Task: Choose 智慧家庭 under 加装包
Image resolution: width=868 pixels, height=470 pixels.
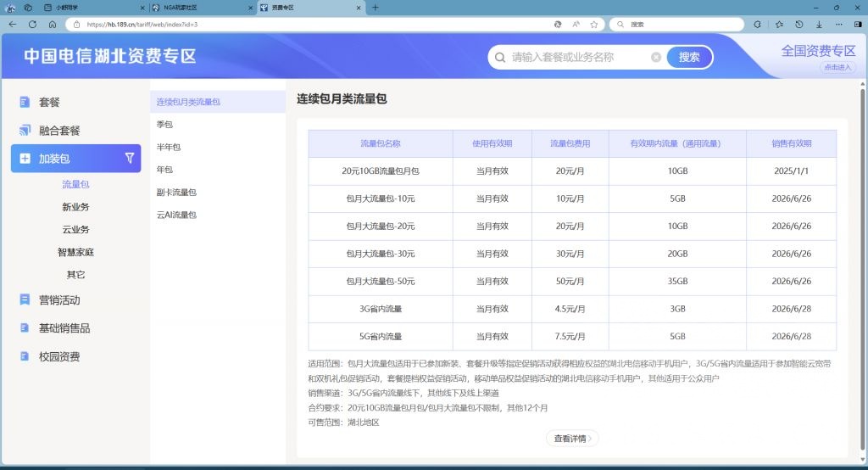Action: point(75,252)
